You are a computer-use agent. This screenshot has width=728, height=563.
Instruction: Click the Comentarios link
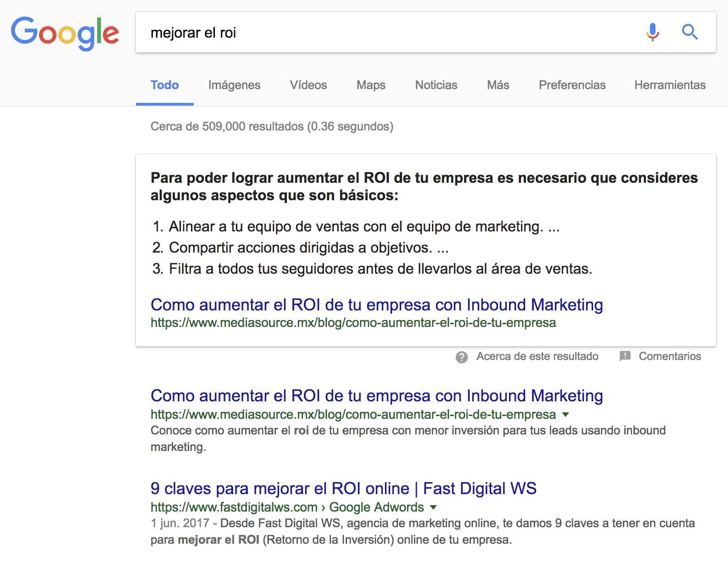(670, 356)
